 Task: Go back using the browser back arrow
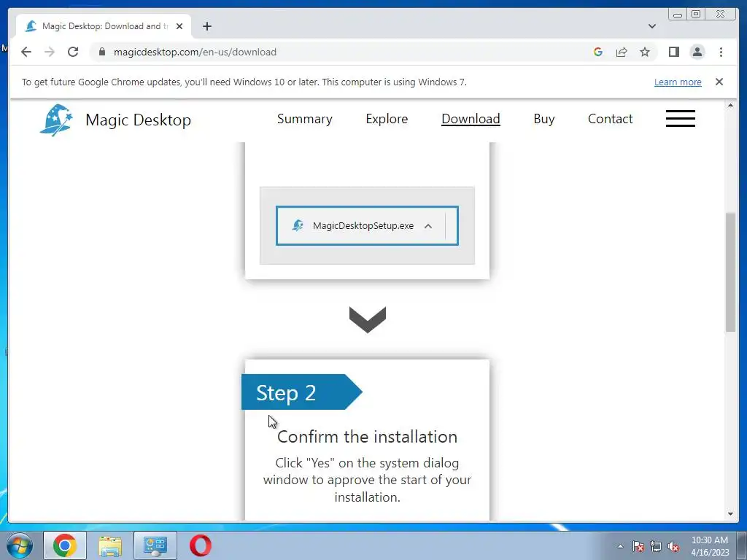pos(26,52)
